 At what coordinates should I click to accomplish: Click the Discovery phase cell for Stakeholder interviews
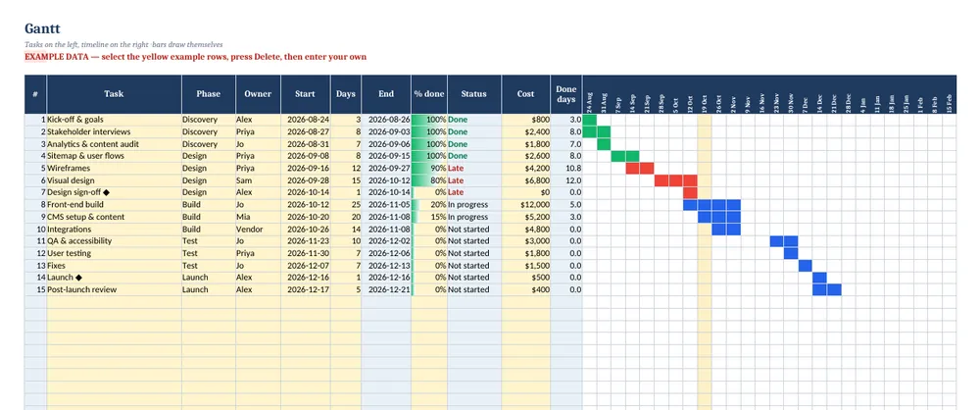(208, 131)
